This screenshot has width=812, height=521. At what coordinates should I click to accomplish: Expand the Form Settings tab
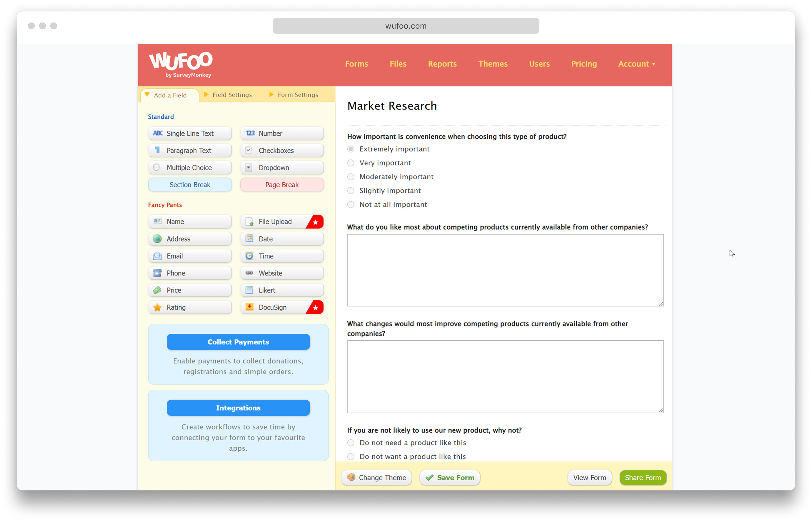pyautogui.click(x=293, y=95)
